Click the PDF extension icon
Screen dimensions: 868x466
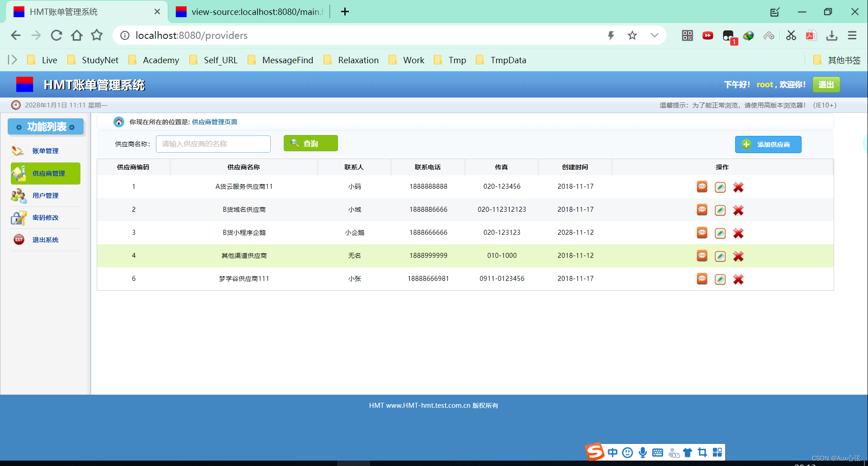[811, 35]
